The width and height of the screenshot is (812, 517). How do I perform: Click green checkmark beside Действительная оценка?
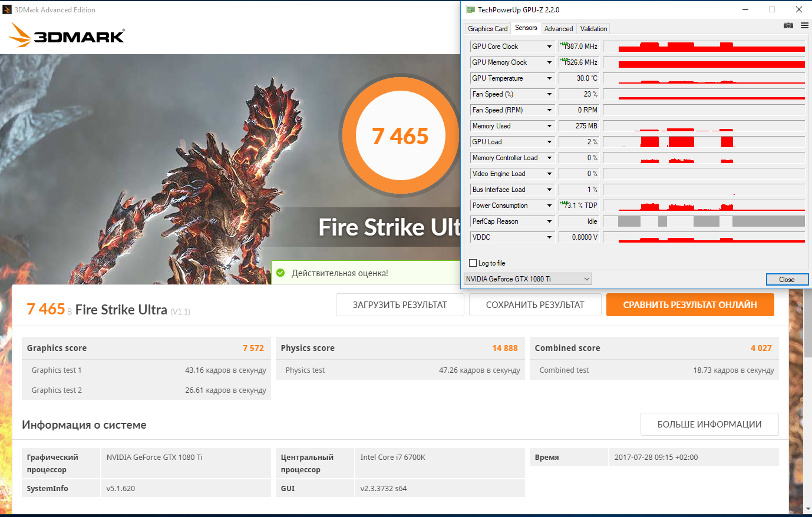point(280,273)
